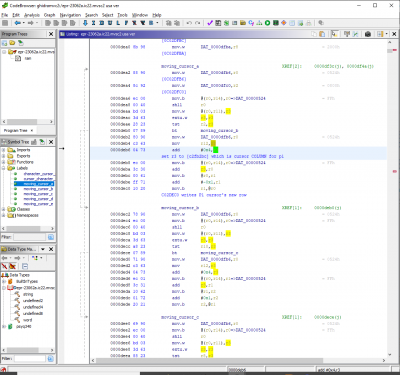Click the Undo toolbar icon

pos(189,23)
